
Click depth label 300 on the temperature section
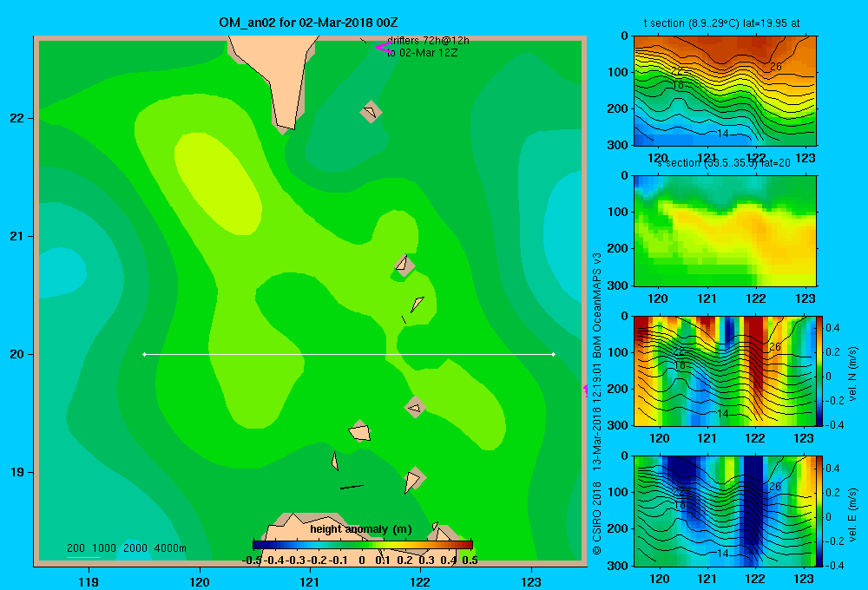coord(618,145)
